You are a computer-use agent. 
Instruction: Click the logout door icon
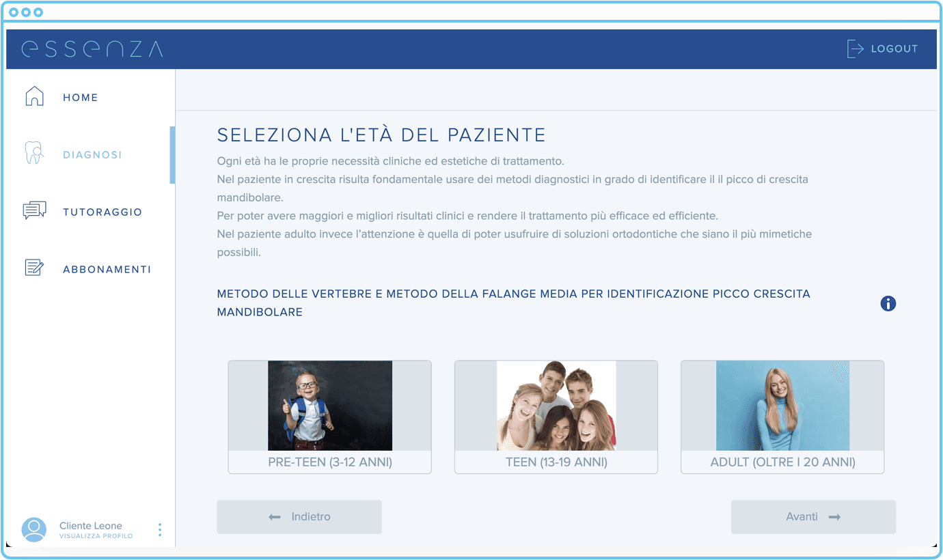855,48
